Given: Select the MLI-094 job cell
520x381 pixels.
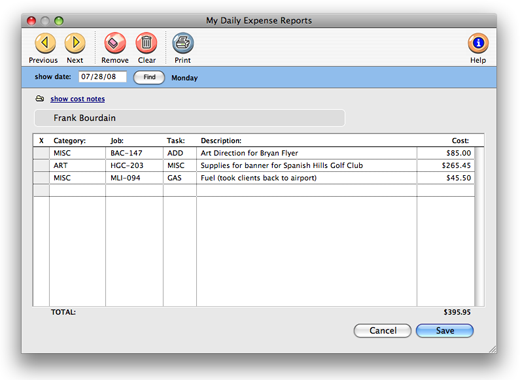Looking at the screenshot, I should 134,178.
